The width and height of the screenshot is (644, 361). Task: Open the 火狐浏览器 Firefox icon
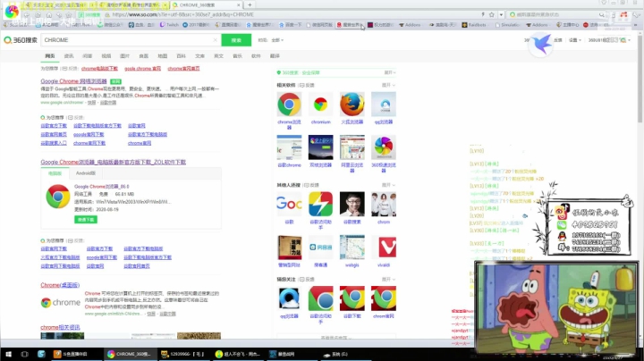pos(352,105)
